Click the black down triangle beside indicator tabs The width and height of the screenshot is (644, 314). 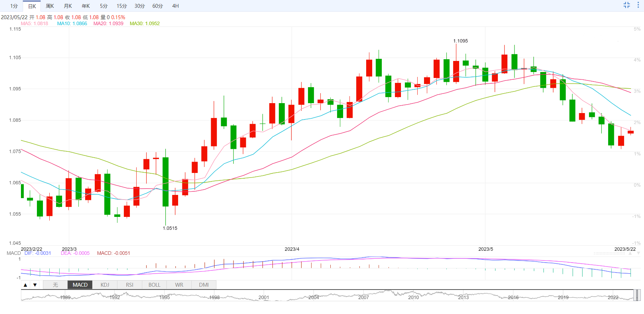point(35,285)
